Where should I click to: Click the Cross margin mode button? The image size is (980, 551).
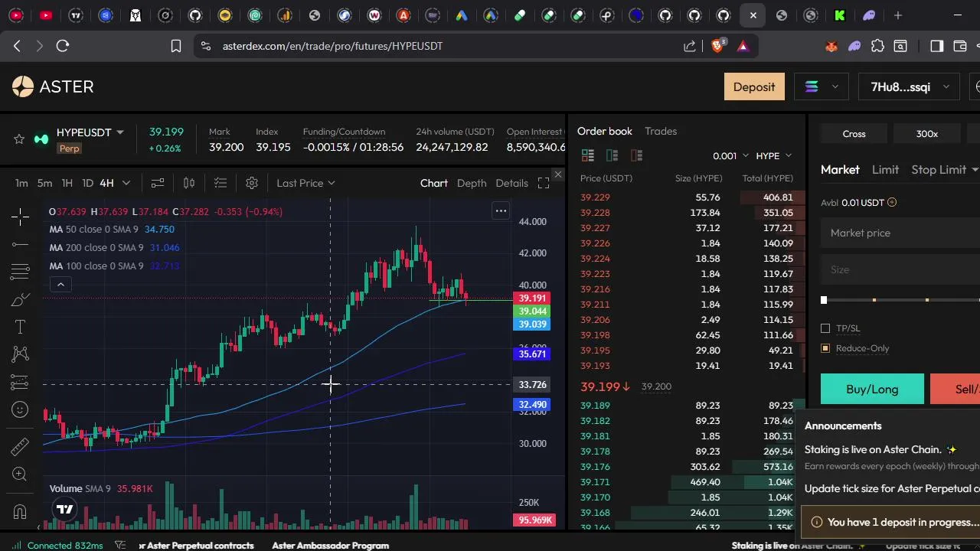tap(854, 133)
